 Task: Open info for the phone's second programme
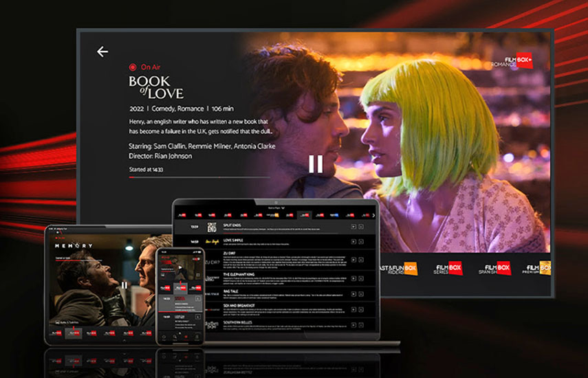197,317
